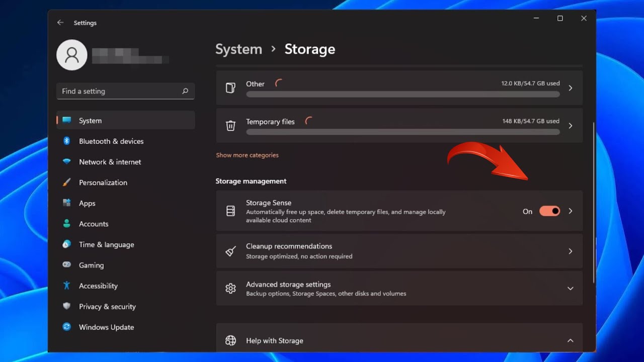Click the user profile avatar icon

pos(72,55)
